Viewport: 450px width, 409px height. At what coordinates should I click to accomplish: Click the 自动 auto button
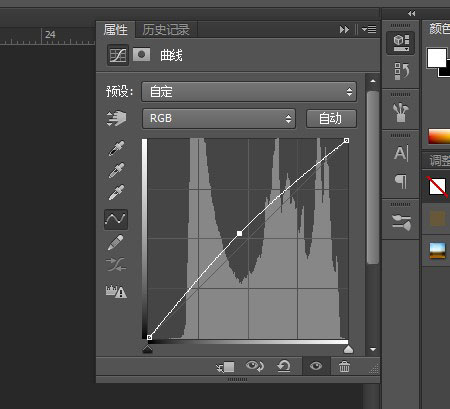click(331, 118)
